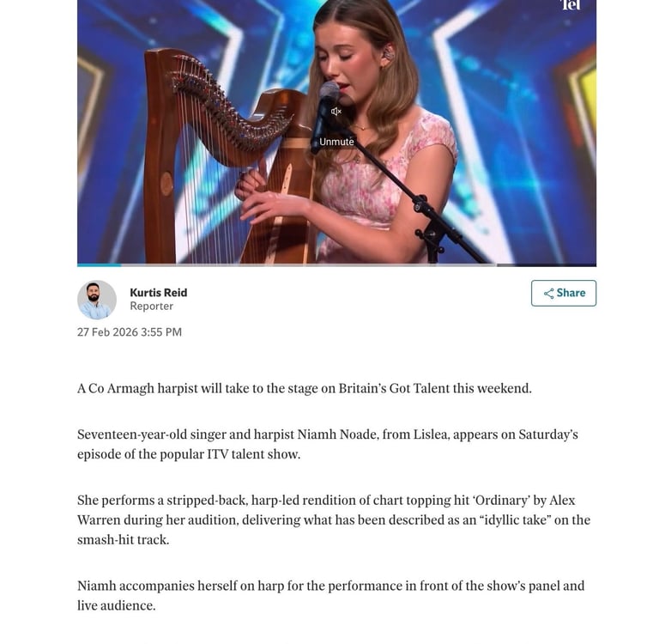Click the "smash-hit track" text
The height and width of the screenshot is (644, 659).
[123, 540]
